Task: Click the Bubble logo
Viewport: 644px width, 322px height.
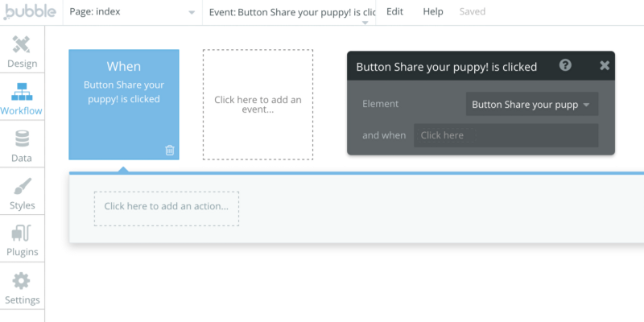Action: click(x=29, y=12)
